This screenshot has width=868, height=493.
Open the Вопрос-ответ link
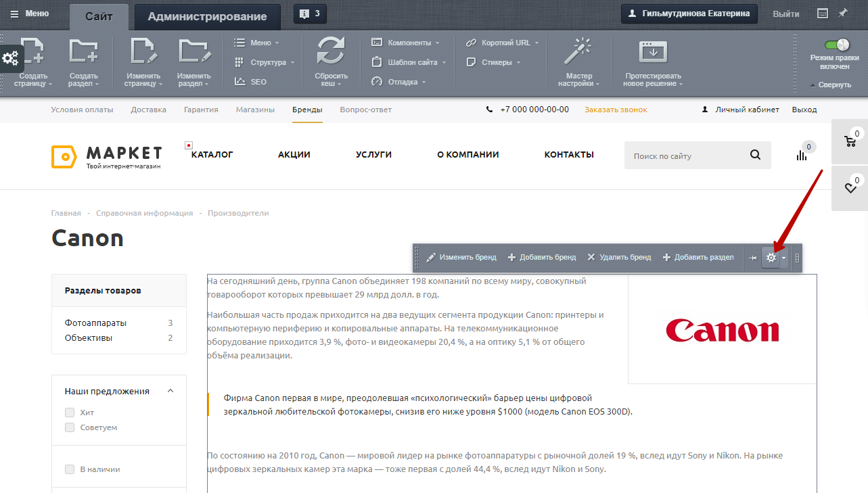pos(366,110)
